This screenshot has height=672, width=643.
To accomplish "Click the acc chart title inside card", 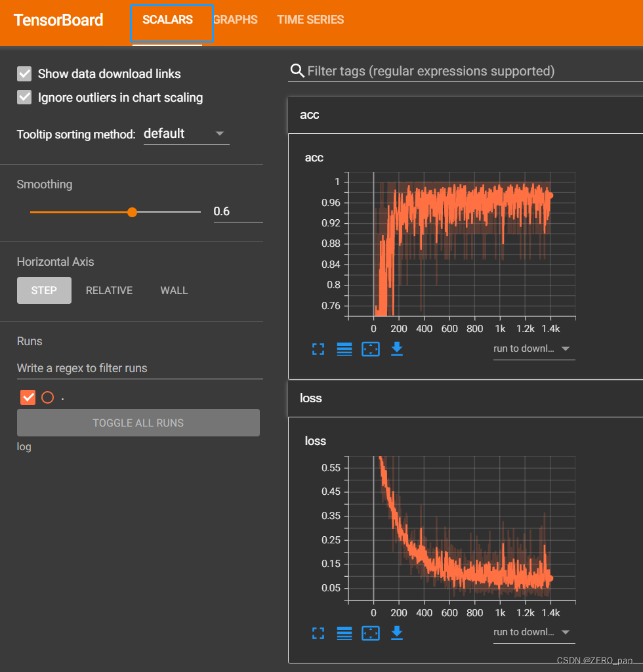I will point(314,157).
